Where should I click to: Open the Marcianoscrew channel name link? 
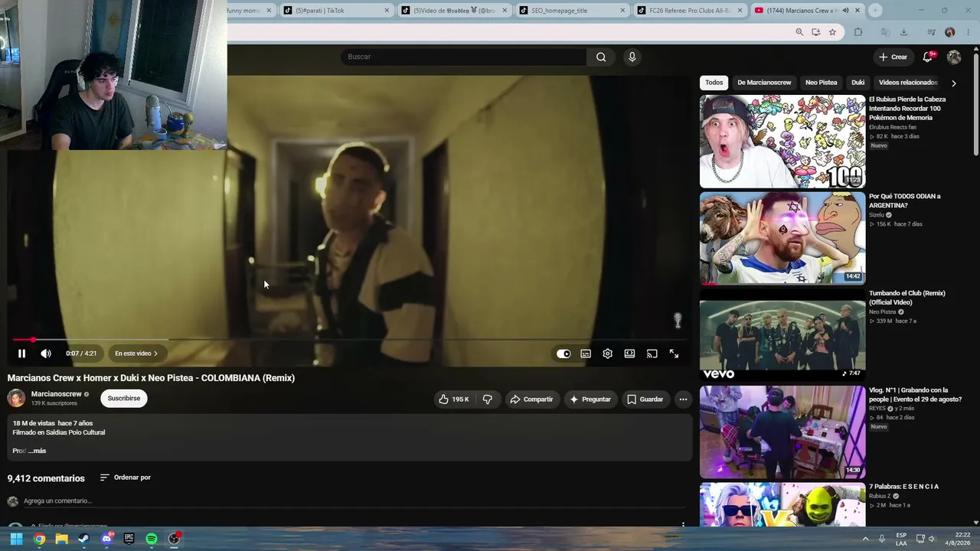click(x=56, y=394)
